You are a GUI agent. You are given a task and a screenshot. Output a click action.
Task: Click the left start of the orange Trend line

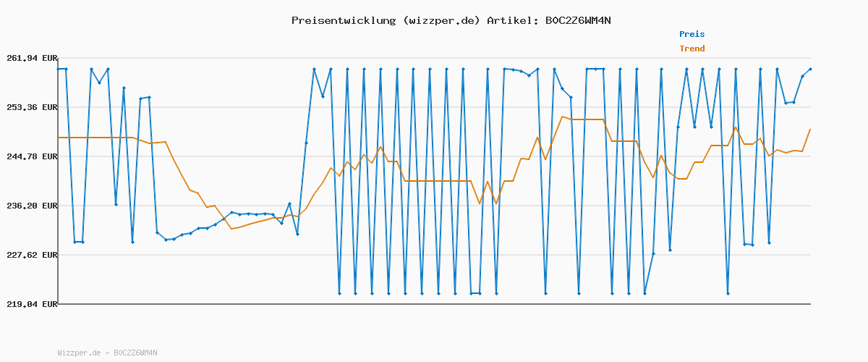click(x=59, y=138)
